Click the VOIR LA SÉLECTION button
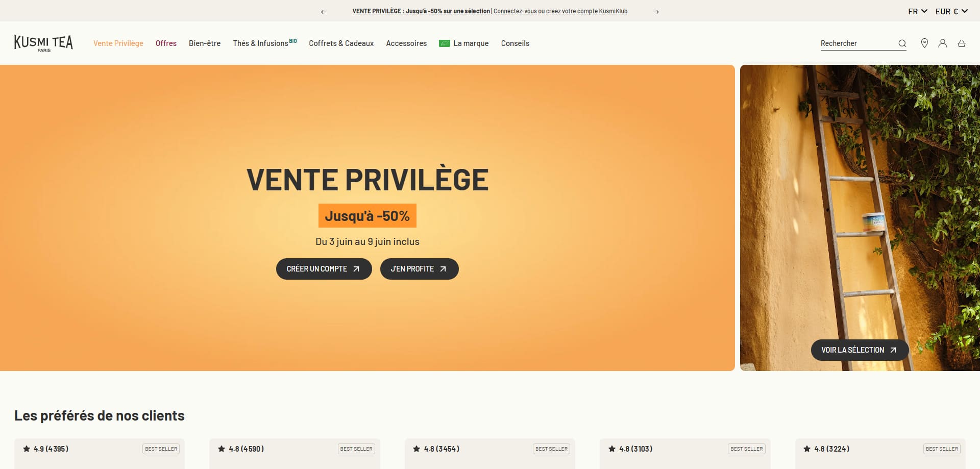This screenshot has height=469, width=980. click(x=860, y=350)
